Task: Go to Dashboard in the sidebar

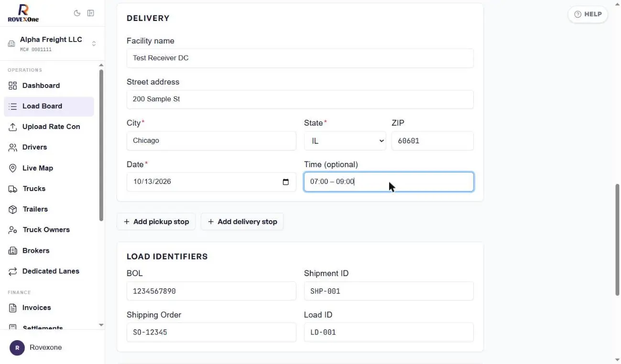Action: pyautogui.click(x=49, y=86)
